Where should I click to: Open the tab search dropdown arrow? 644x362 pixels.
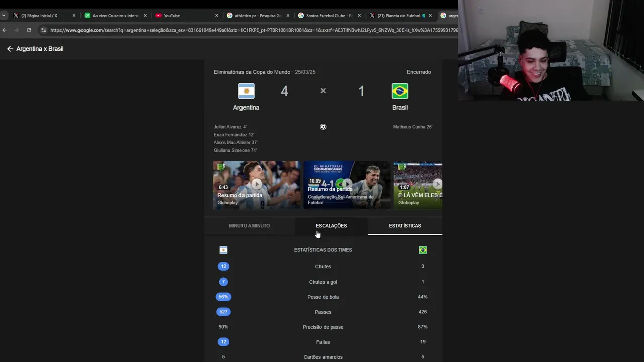coord(4,16)
